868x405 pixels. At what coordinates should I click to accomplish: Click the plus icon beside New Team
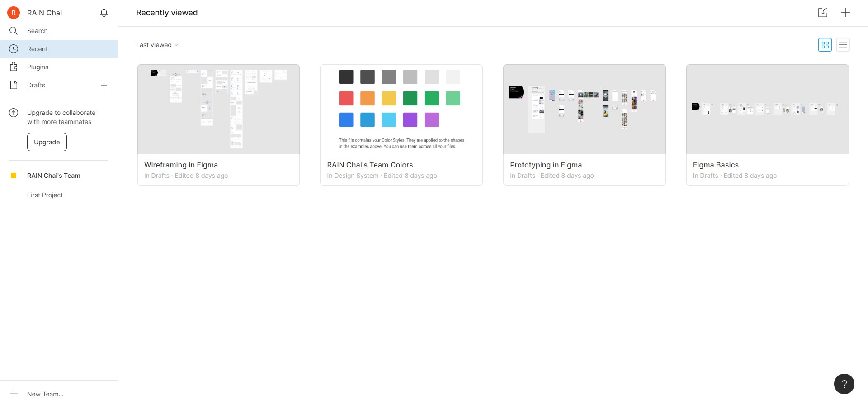click(x=14, y=394)
